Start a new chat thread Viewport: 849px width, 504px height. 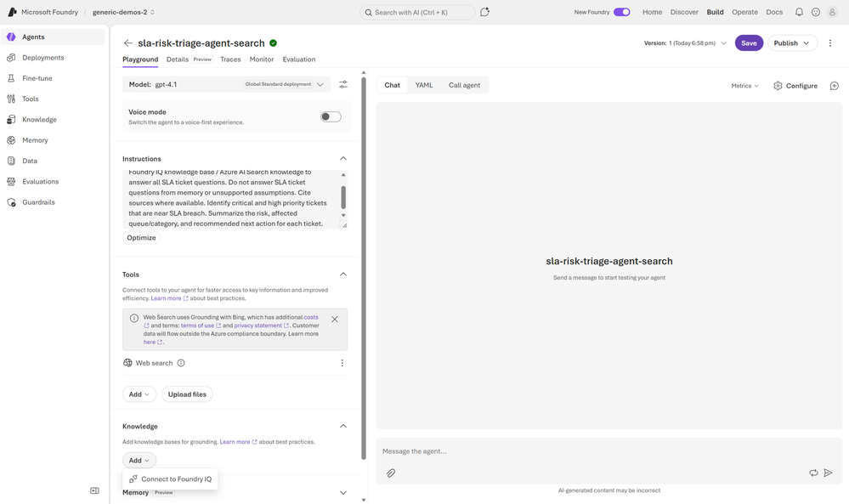tap(835, 86)
